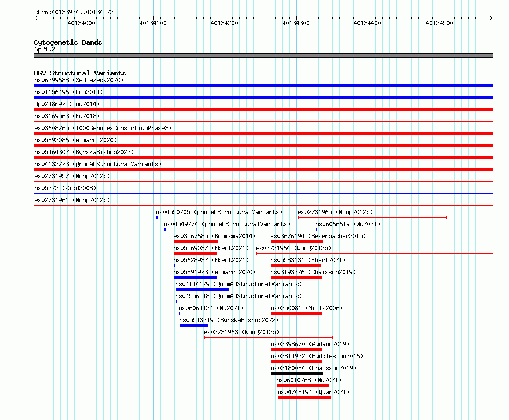Click the blue bar under nsv5891973
The height and width of the screenshot is (420, 509).
pyautogui.click(x=196, y=278)
